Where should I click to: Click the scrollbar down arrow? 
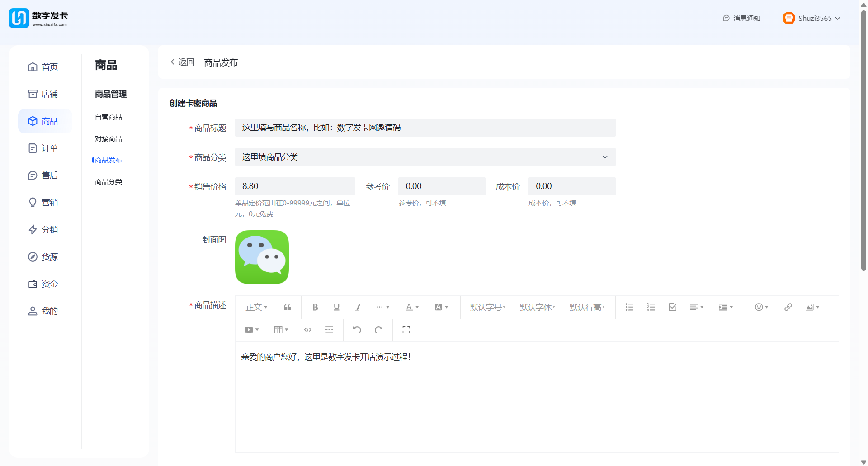(863, 462)
